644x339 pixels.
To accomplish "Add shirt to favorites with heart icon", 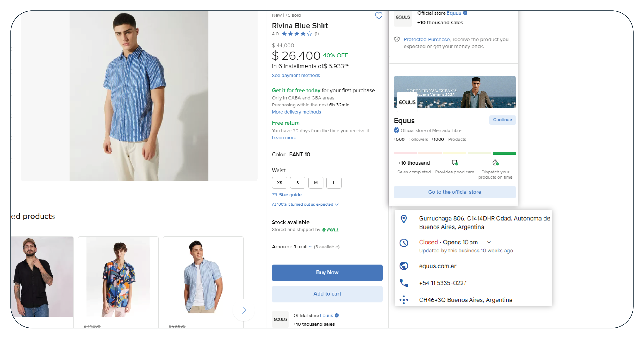I will [379, 16].
